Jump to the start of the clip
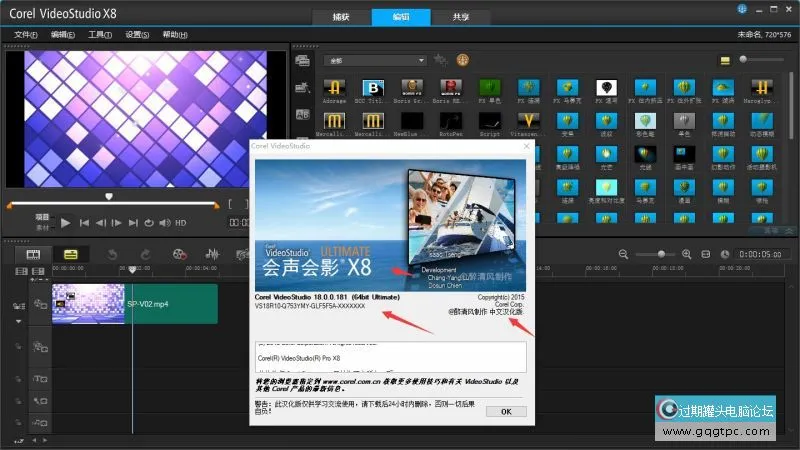 click(84, 223)
